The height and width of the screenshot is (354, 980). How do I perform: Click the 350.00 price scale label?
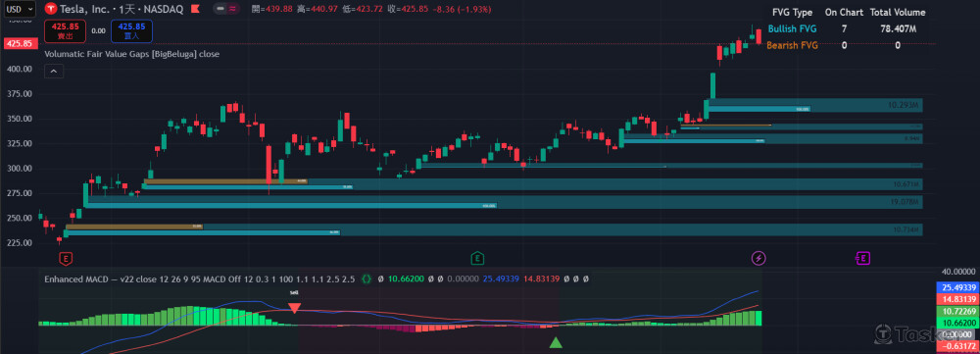click(x=19, y=119)
